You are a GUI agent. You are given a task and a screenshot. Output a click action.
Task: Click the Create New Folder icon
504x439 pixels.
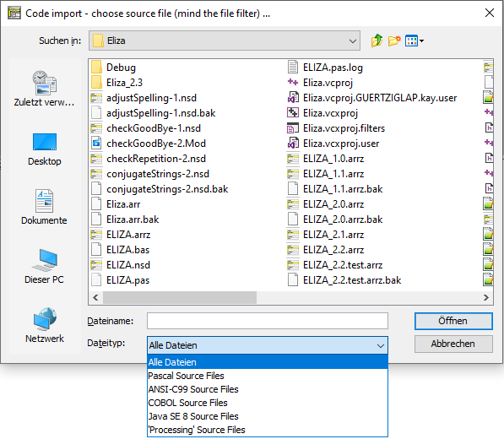(x=394, y=41)
